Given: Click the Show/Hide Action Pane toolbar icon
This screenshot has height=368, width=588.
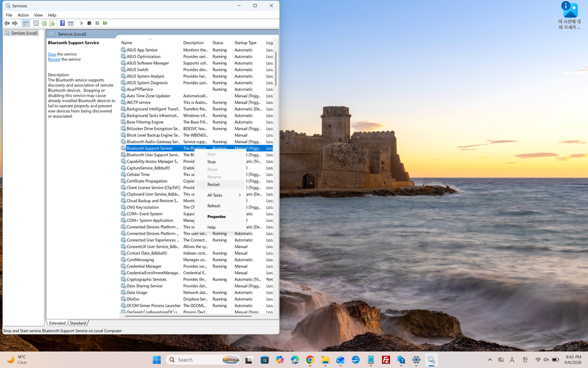Looking at the screenshot, I should click(x=71, y=23).
